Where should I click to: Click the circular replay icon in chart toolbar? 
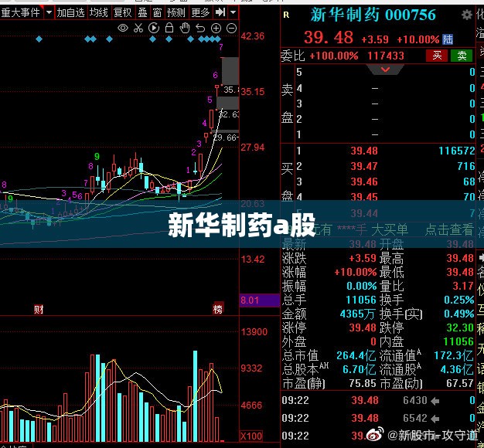point(154,29)
